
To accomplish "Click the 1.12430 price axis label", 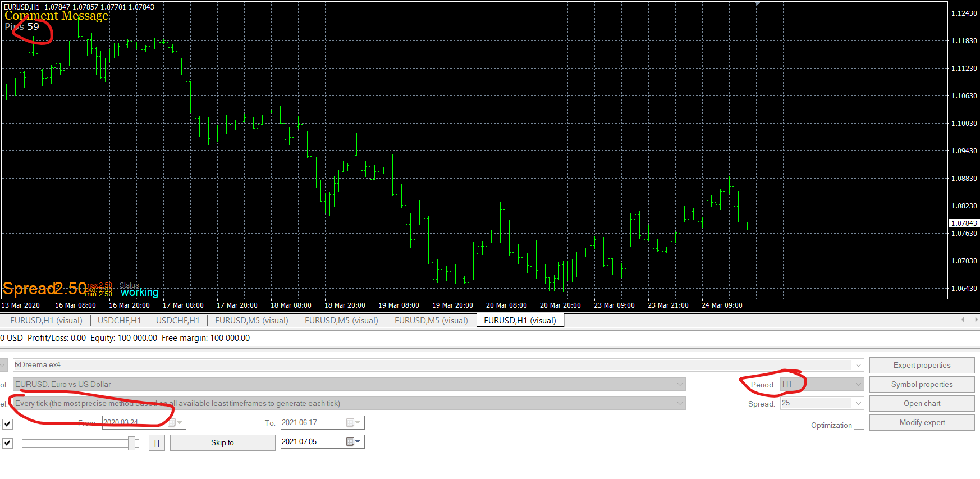I will pos(964,13).
